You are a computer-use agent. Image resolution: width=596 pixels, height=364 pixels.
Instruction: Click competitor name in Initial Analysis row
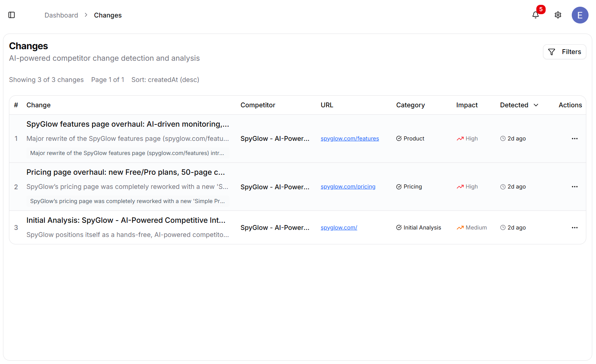point(275,228)
